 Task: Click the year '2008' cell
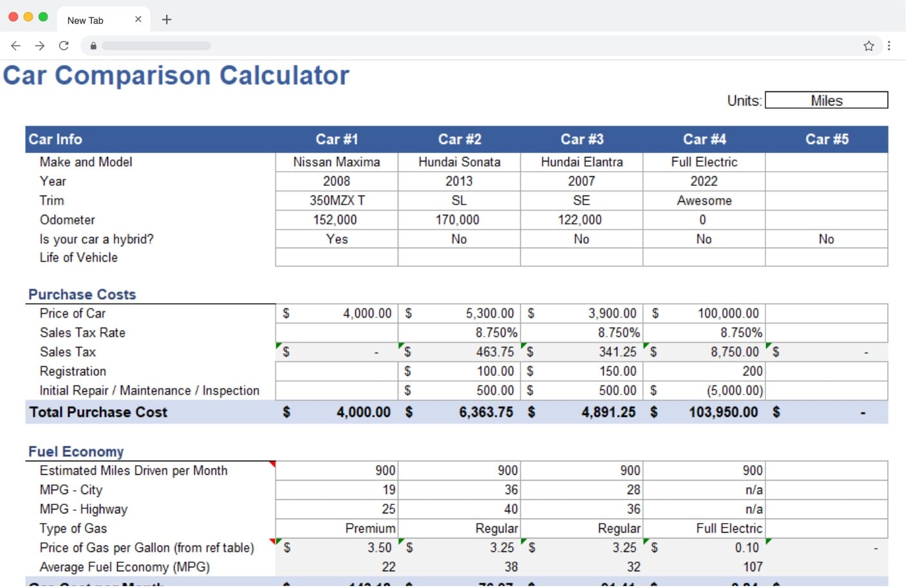(x=337, y=181)
